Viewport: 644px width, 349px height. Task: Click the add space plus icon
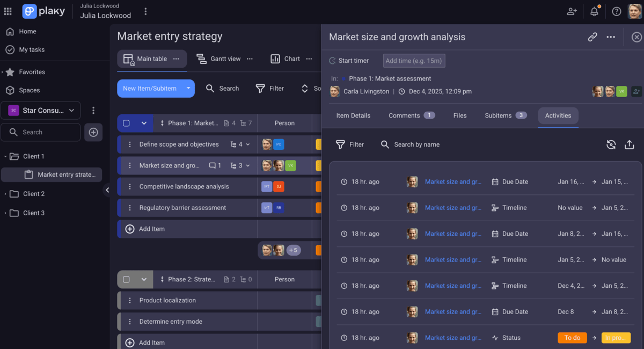93,132
